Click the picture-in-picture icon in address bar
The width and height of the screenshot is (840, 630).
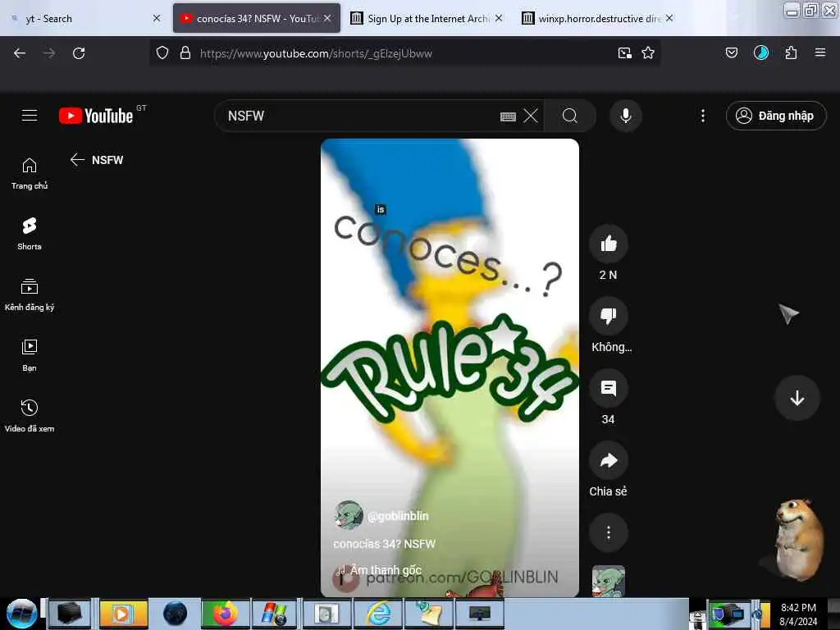click(x=624, y=53)
